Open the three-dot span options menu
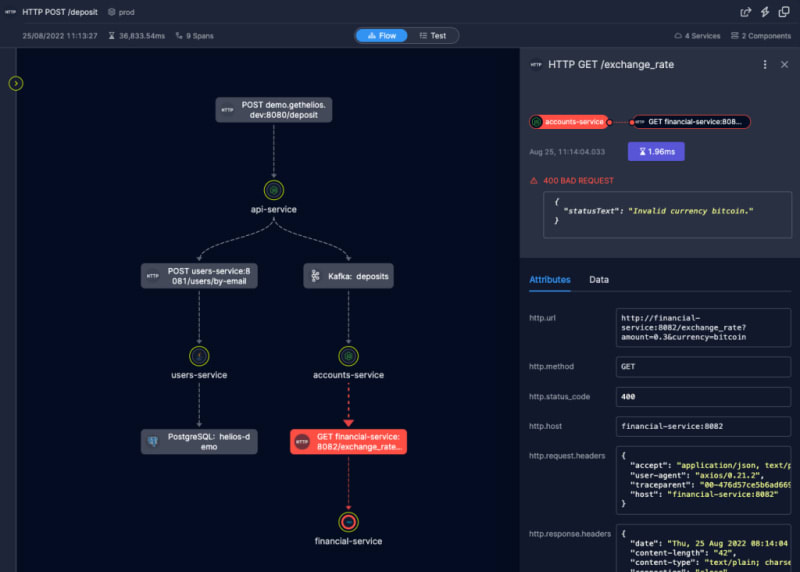The image size is (800, 572). click(765, 64)
